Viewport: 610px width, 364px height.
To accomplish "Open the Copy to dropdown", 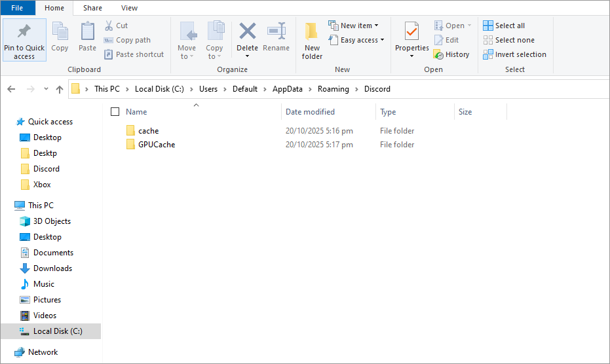I will click(x=214, y=41).
